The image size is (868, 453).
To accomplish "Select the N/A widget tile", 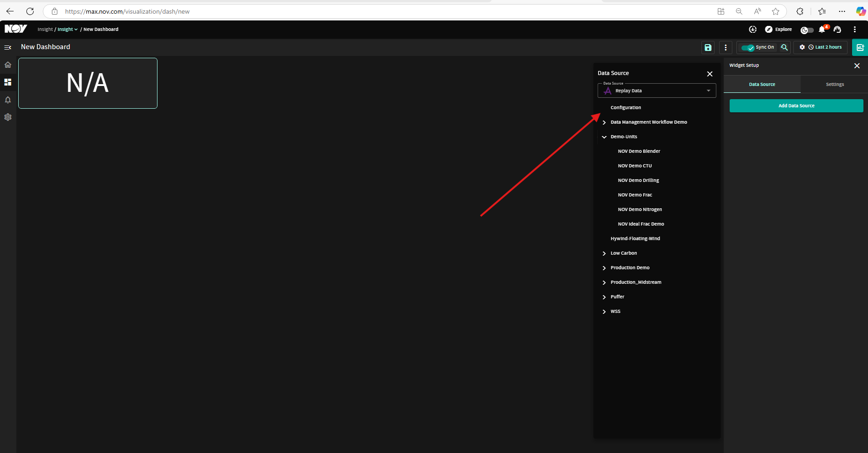I will [x=88, y=83].
